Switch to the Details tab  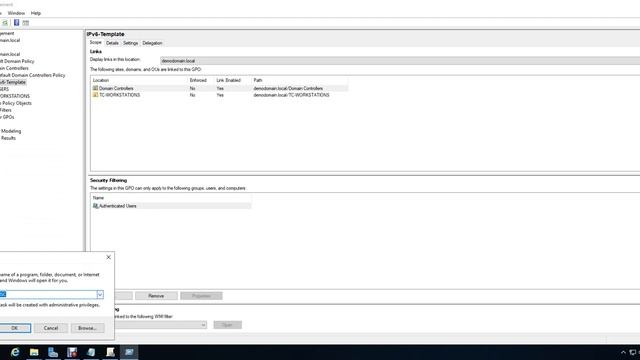[x=112, y=43]
